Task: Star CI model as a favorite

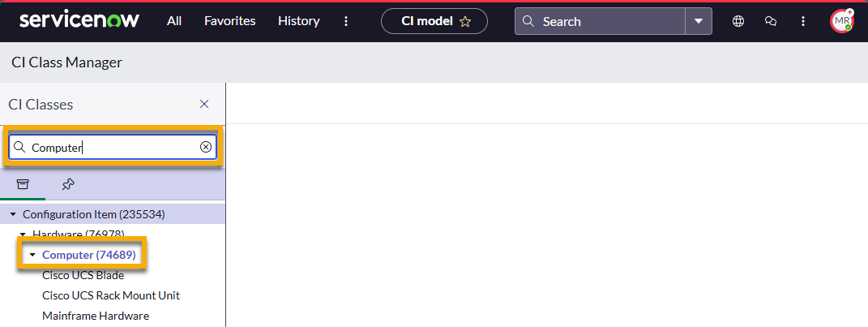Action: coord(465,22)
